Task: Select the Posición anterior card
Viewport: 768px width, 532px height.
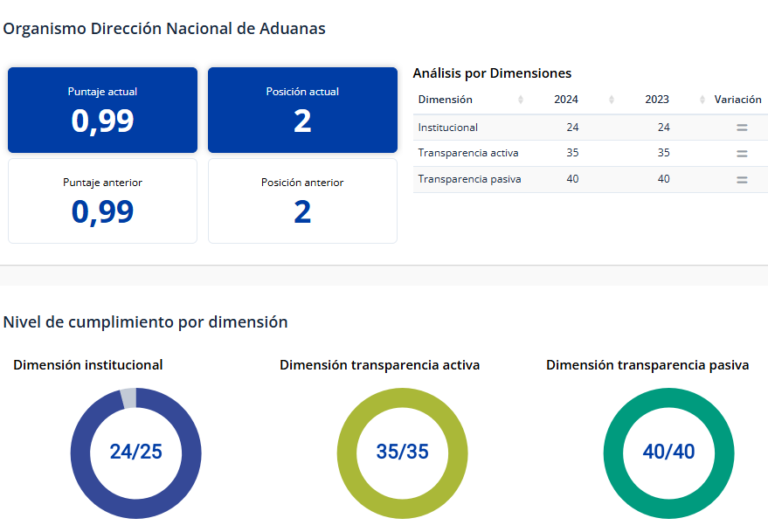Action: 302,201
